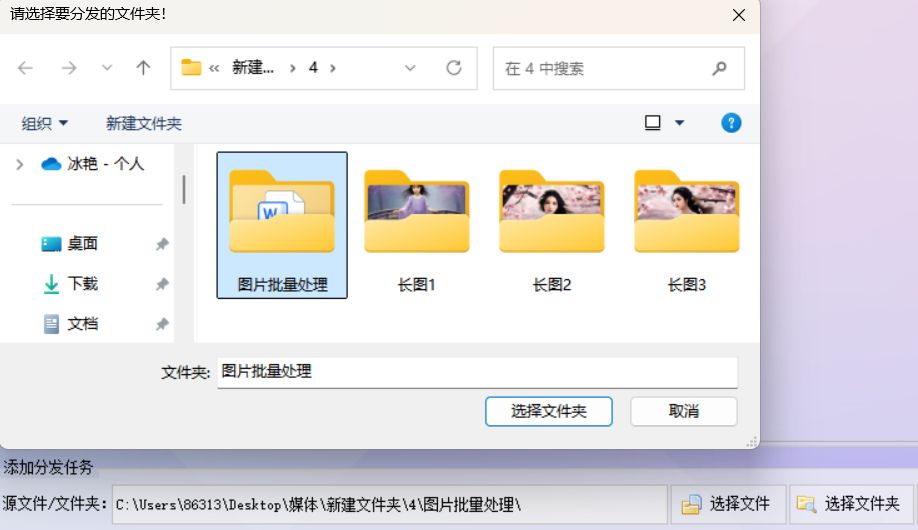Image resolution: width=918 pixels, height=530 pixels.
Task: Unpin 桌面 via its pin icon
Action: coord(162,244)
